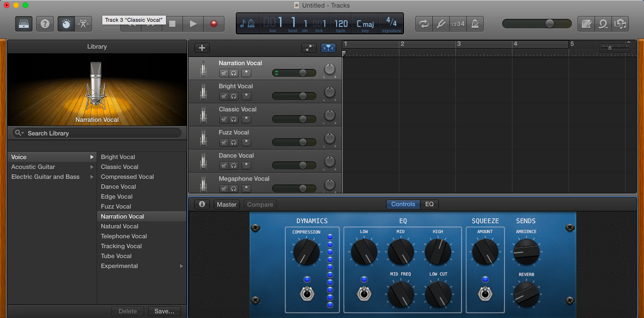Enable the Count-in 1234 button
This screenshot has width=644, height=318.
[x=458, y=24]
